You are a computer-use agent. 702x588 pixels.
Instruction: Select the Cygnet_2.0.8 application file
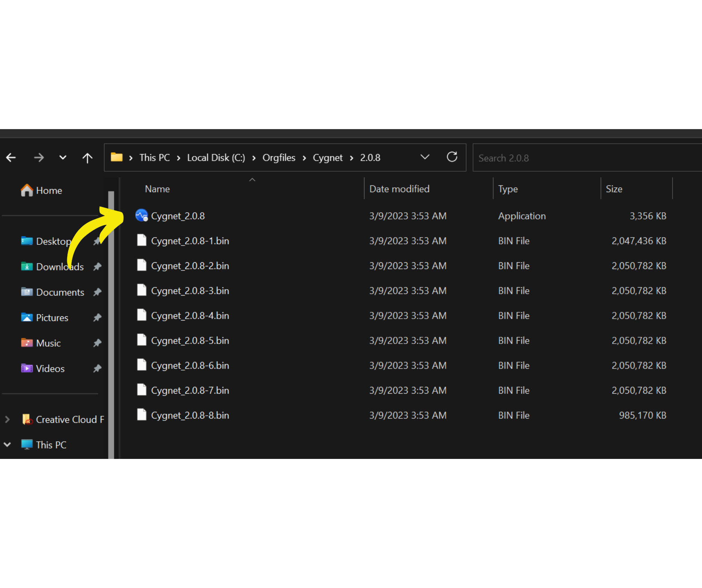tap(178, 216)
